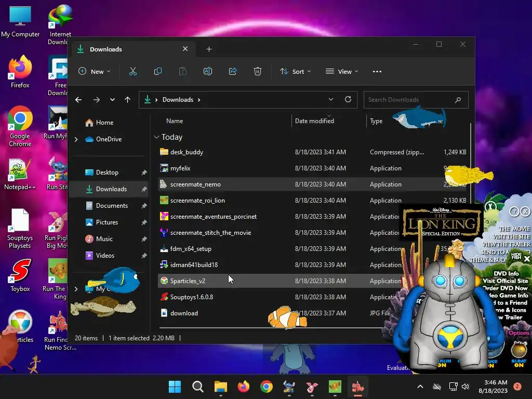This screenshot has height=399, width=532.
Task: Sort by the Name column header
Action: click(x=175, y=121)
